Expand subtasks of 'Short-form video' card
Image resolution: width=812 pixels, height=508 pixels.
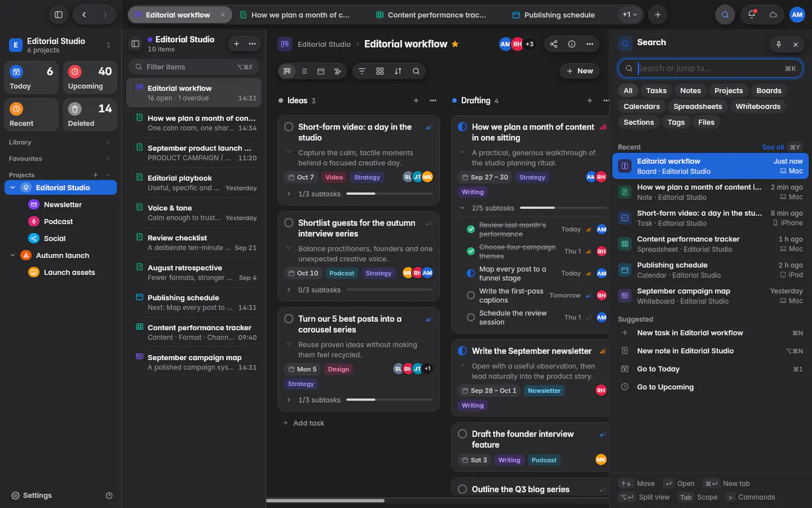(289, 194)
